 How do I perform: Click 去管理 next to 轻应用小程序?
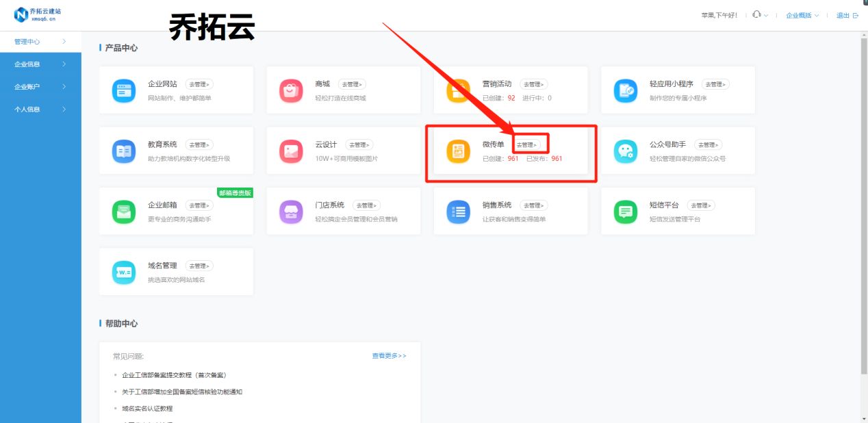(x=715, y=84)
